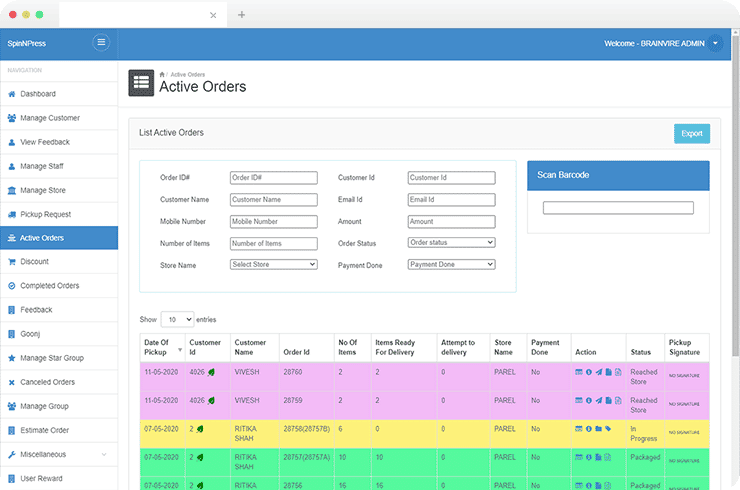Screen dimensions: 740x490
Task: Open a new browser tab with plus
Action: [242, 15]
